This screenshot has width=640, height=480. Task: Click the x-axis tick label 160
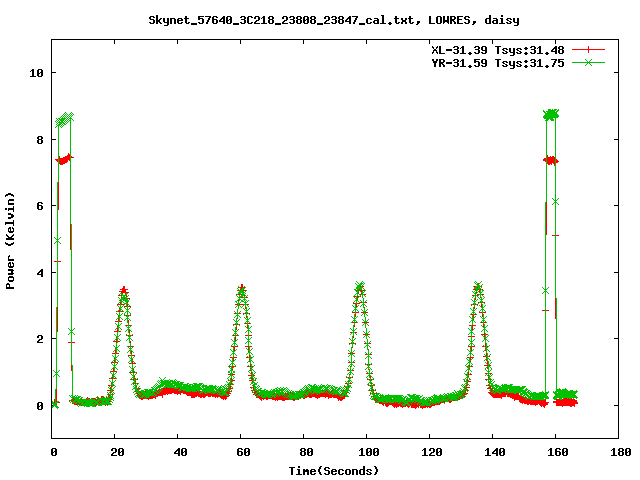tap(558, 452)
